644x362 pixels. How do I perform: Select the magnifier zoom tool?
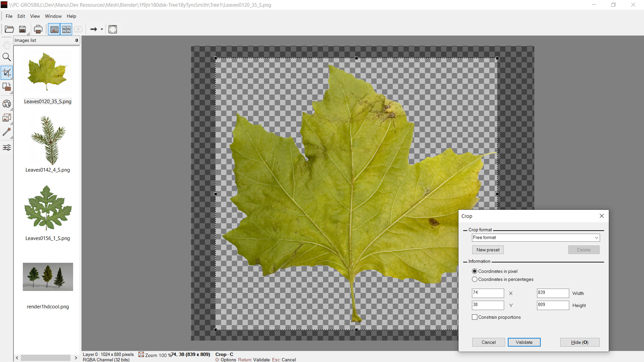click(x=7, y=57)
